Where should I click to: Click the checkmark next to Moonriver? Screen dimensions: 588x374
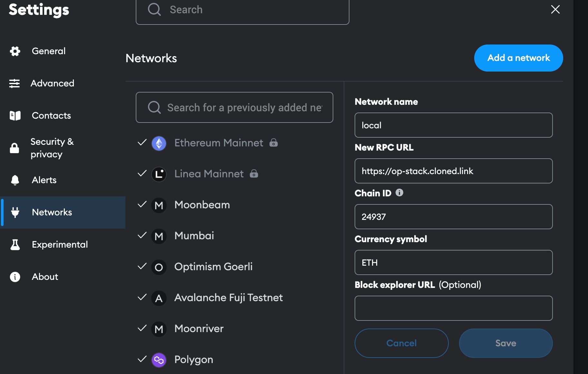click(x=142, y=328)
